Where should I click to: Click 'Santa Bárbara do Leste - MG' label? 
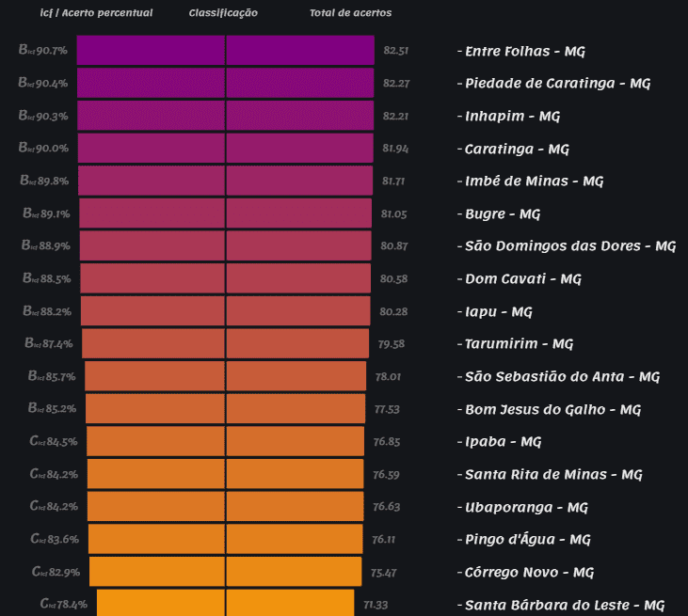tap(565, 605)
